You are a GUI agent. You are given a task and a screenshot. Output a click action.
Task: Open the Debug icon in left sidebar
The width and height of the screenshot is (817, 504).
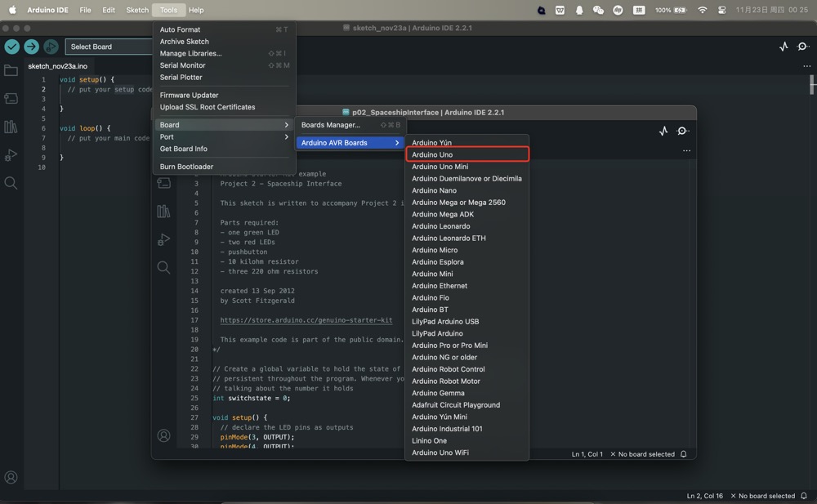(11, 155)
